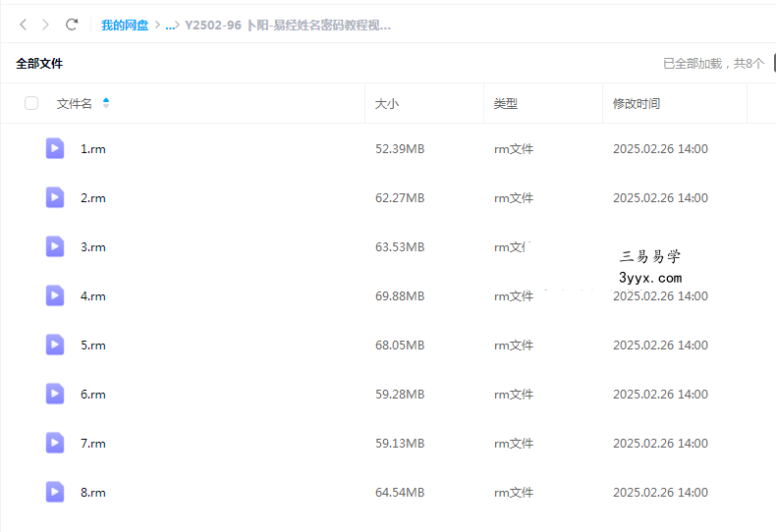
Task: Sort by the 类型 column
Action: coord(505,103)
